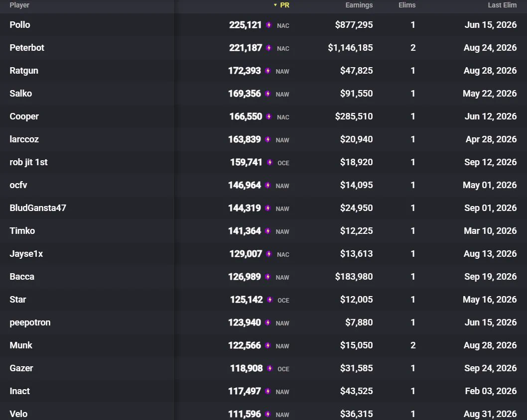
Task: Click the lightning bolt icon in Pollo's row
Action: pos(268,25)
